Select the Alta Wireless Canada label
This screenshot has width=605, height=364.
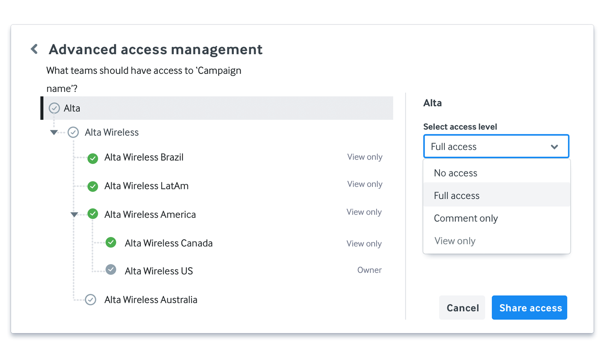(169, 243)
